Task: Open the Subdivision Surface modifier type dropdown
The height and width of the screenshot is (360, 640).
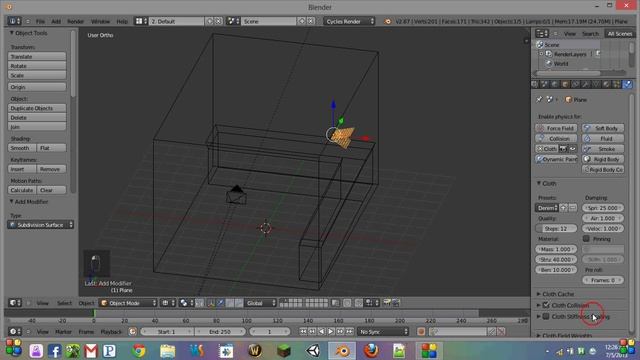Action: coord(40,225)
